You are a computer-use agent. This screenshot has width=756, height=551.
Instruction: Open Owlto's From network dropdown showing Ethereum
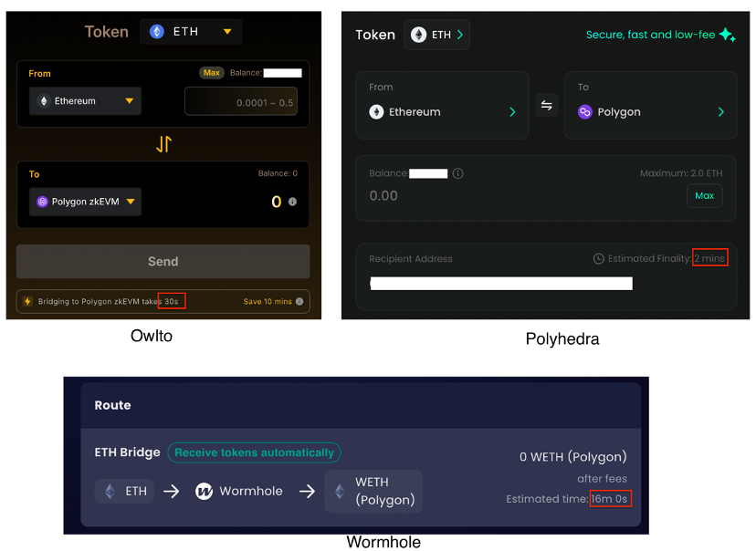click(x=85, y=101)
